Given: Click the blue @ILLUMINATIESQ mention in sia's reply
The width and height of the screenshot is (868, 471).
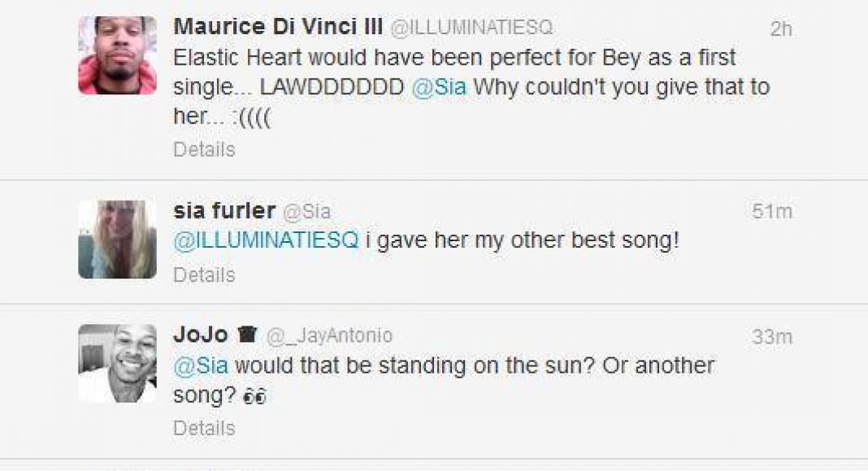Looking at the screenshot, I should click(x=266, y=241).
